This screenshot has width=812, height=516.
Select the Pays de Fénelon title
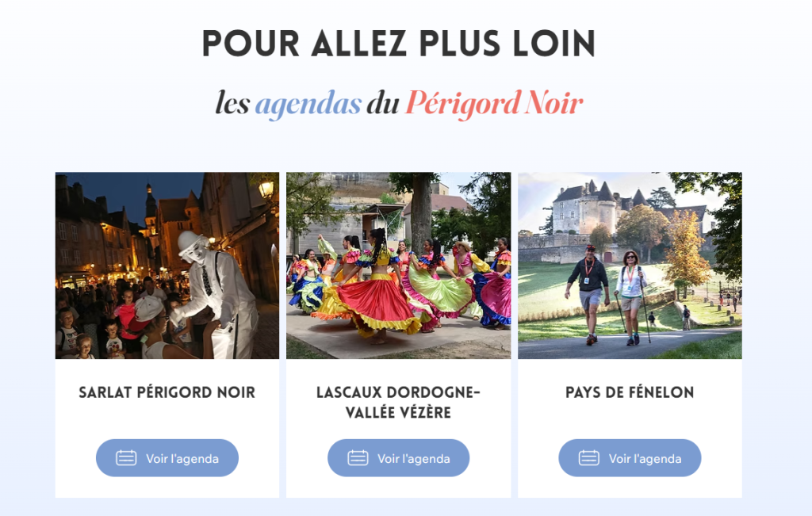[x=630, y=392]
